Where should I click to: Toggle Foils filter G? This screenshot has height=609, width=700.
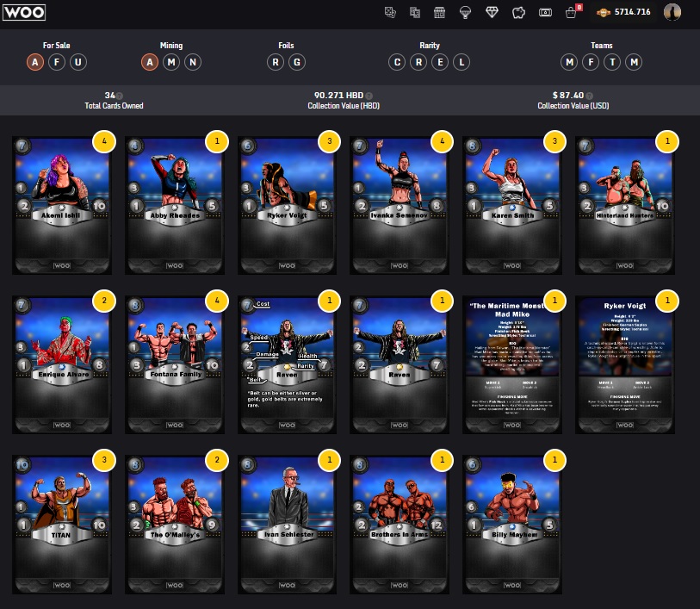tap(297, 62)
